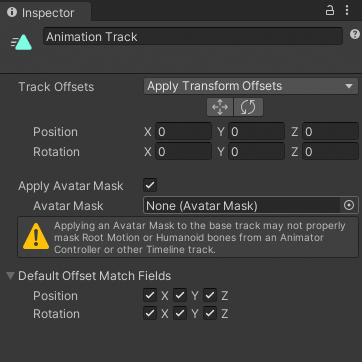Click the Rotation Y offset field
Image resolution: width=362 pixels, height=362 pixels.
coord(256,152)
